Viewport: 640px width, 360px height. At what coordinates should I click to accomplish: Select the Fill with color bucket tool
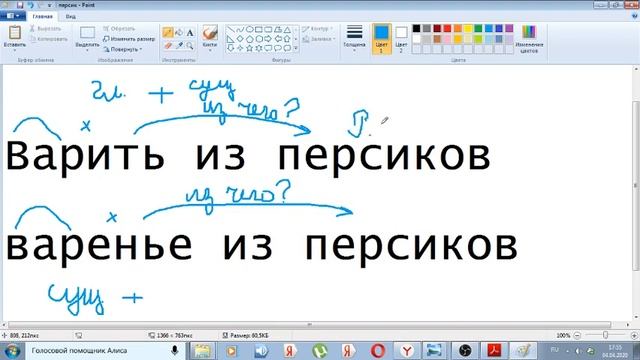click(x=179, y=33)
